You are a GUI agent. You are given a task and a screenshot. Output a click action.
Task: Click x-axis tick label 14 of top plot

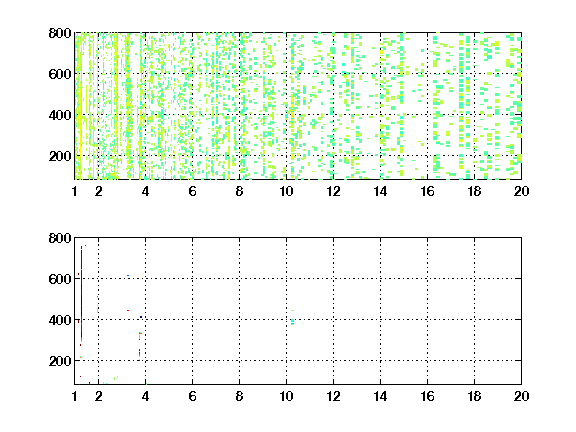click(x=380, y=191)
